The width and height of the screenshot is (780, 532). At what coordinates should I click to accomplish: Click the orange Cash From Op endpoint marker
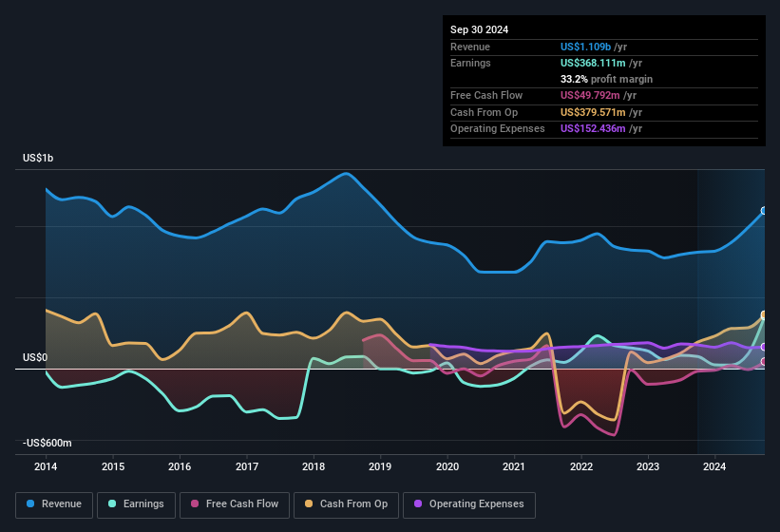click(764, 315)
